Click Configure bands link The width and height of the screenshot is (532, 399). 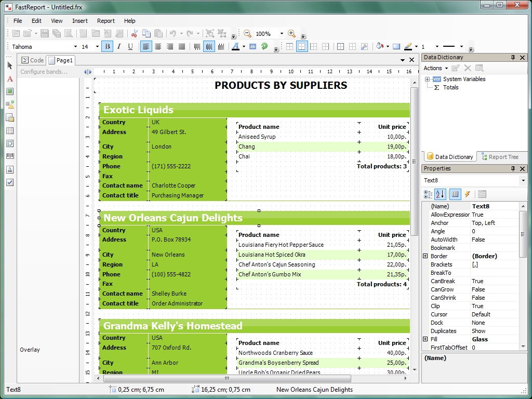point(44,72)
